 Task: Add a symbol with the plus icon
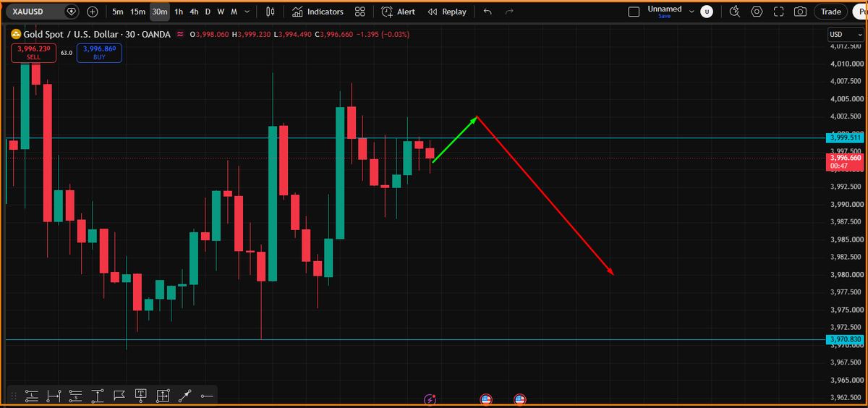(x=93, y=12)
